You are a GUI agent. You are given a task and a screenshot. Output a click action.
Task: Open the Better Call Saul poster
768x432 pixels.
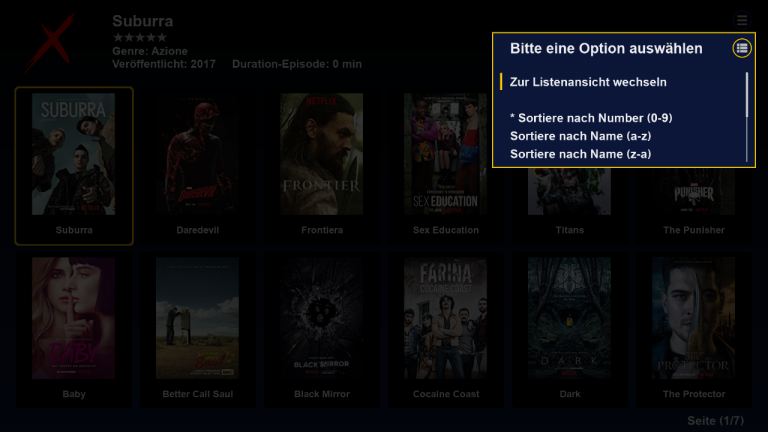(x=197, y=318)
